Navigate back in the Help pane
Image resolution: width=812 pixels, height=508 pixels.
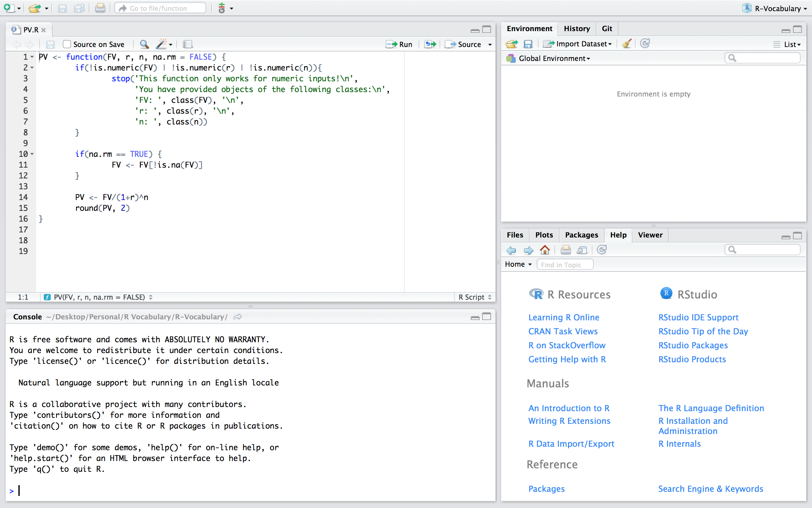[511, 250]
